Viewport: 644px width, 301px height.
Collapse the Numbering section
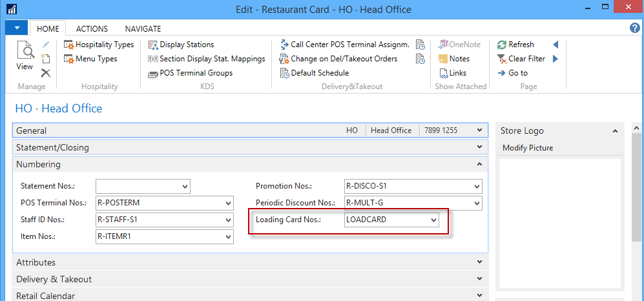pyautogui.click(x=479, y=164)
